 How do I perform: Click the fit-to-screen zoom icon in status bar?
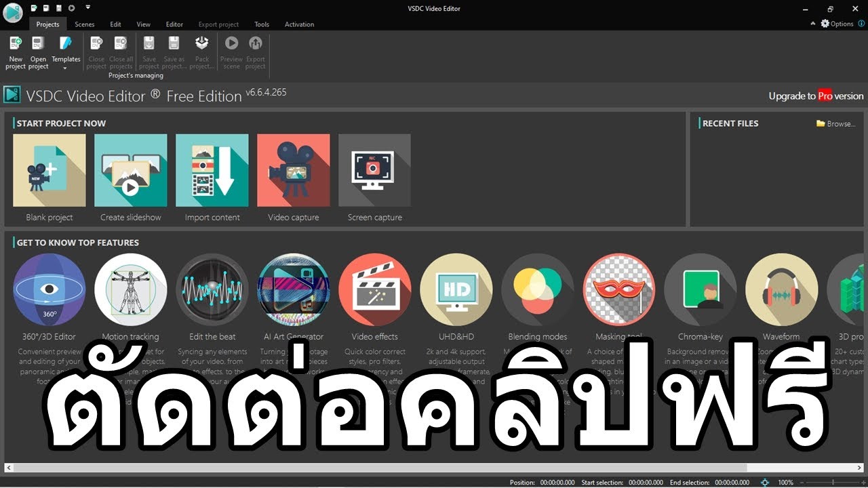765,483
